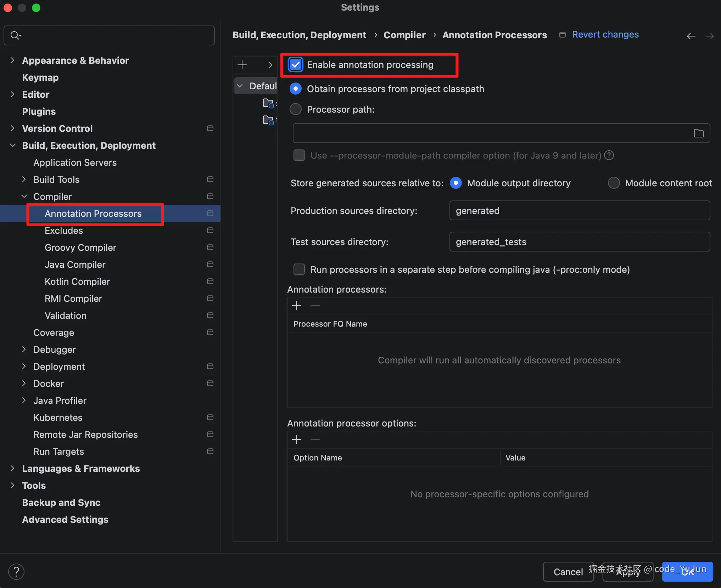Click the back navigation arrow
Image resolution: width=721 pixels, height=588 pixels.
(x=691, y=36)
